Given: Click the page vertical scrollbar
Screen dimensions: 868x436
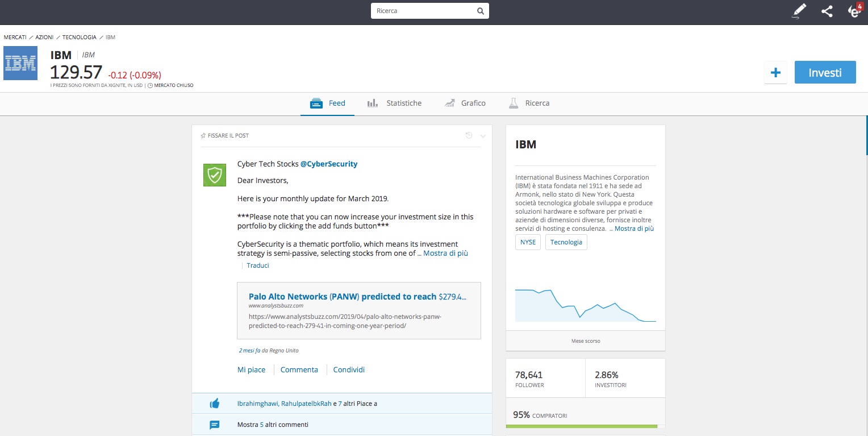Looking at the screenshot, I should point(866,135).
